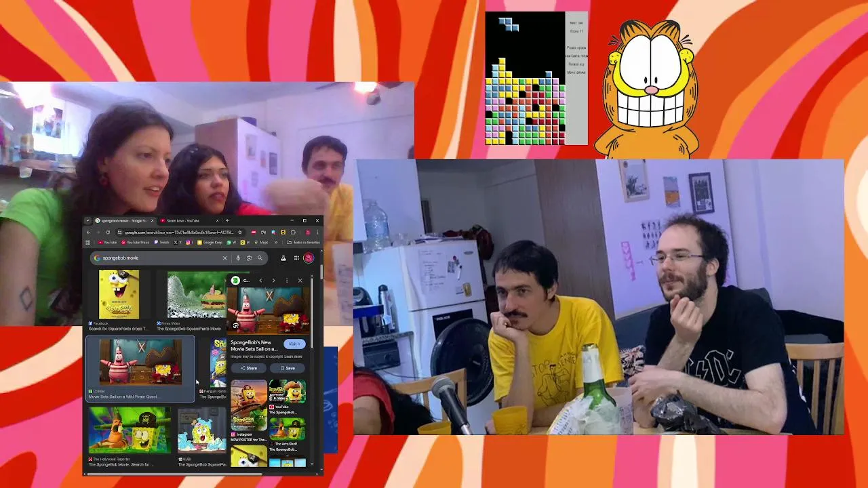Go back in the Chrome browser
The height and width of the screenshot is (488, 868).
click(88, 232)
